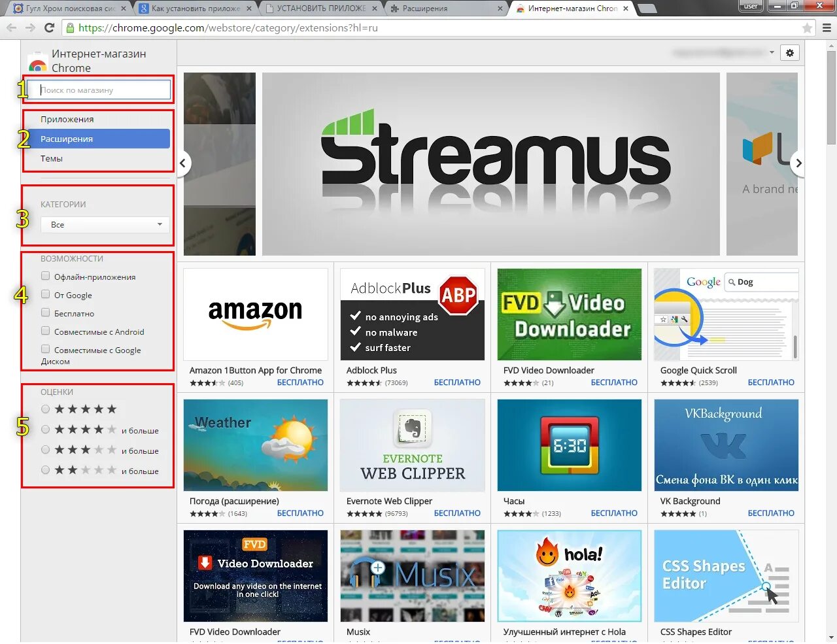Screen dimensions: 837x644
Task: Show previous banner with left carousel arrow
Action: click(183, 163)
